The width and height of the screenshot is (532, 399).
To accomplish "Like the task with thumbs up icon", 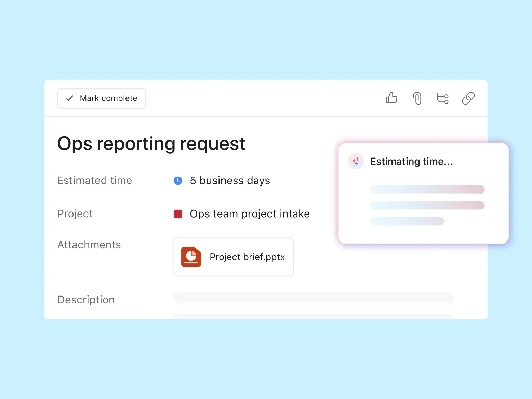I will (391, 98).
